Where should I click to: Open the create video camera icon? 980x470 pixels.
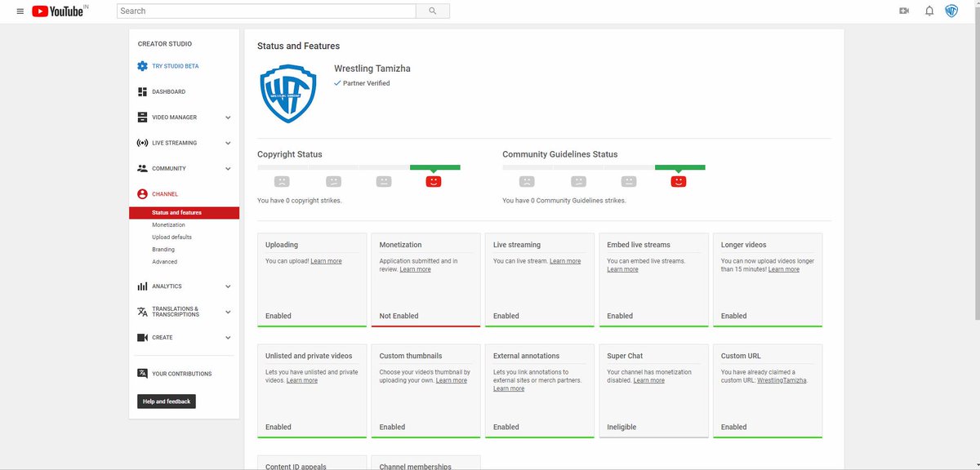click(x=904, y=11)
